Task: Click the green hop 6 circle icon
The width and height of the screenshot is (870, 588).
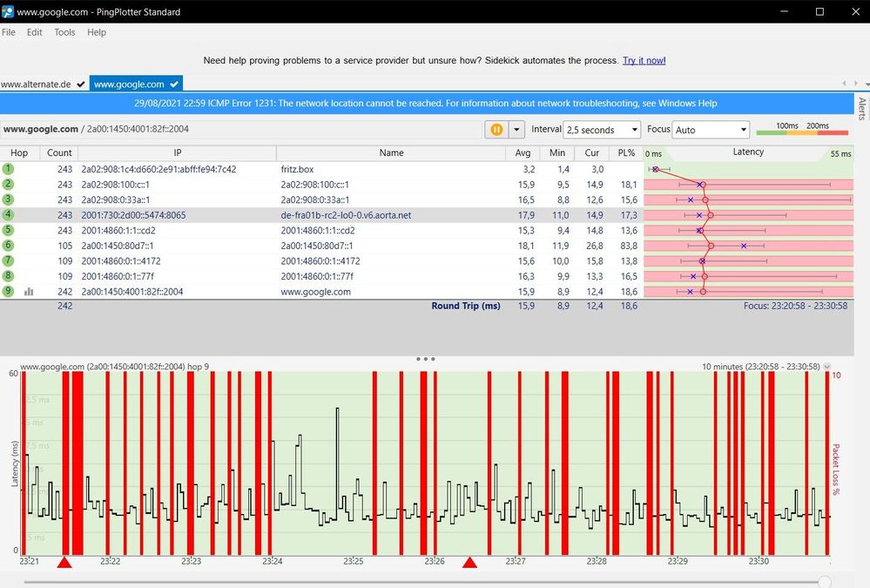Action: point(8,246)
